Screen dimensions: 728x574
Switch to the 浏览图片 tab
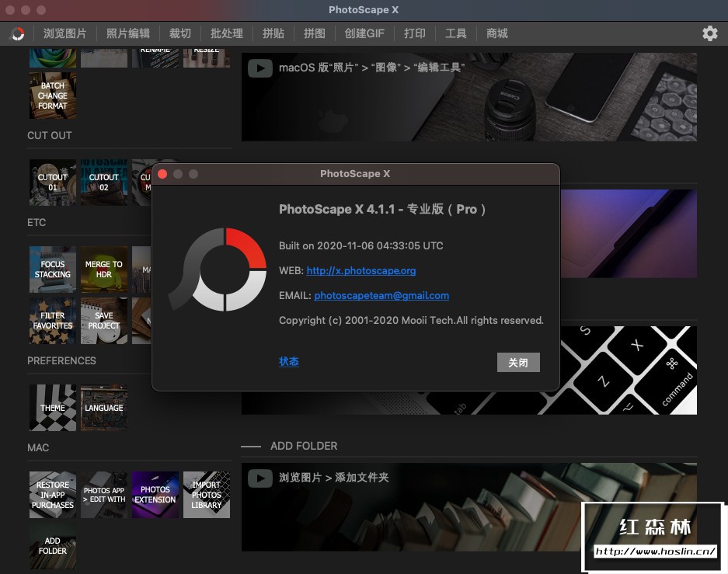coord(65,33)
